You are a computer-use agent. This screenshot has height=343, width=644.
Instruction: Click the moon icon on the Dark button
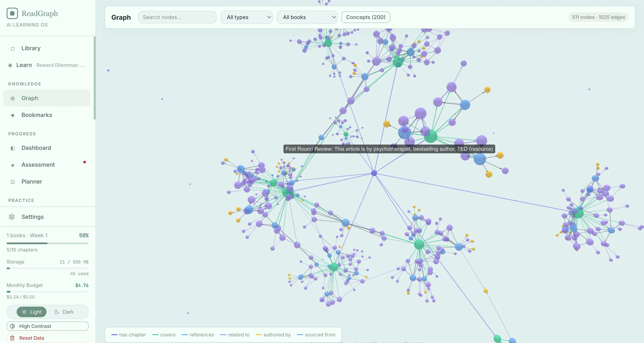(x=57, y=312)
